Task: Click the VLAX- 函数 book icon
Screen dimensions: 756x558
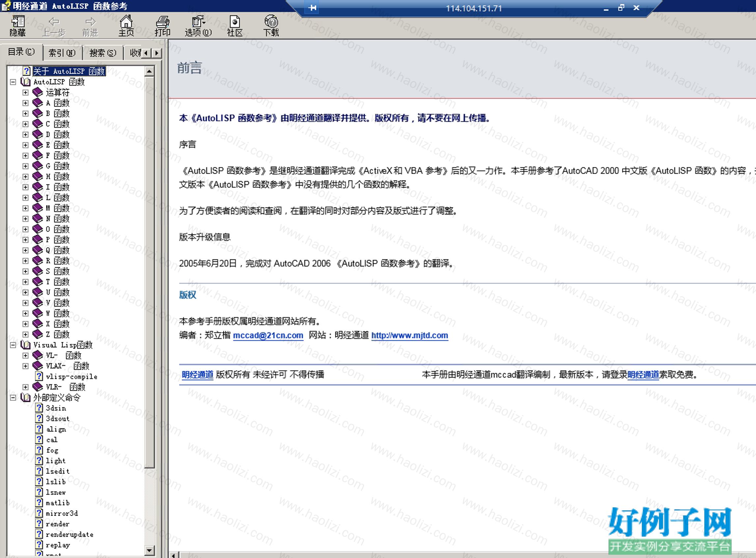Action: (38, 366)
